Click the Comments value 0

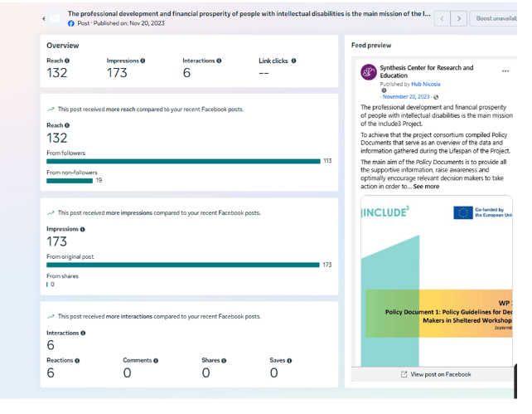pyautogui.click(x=128, y=373)
